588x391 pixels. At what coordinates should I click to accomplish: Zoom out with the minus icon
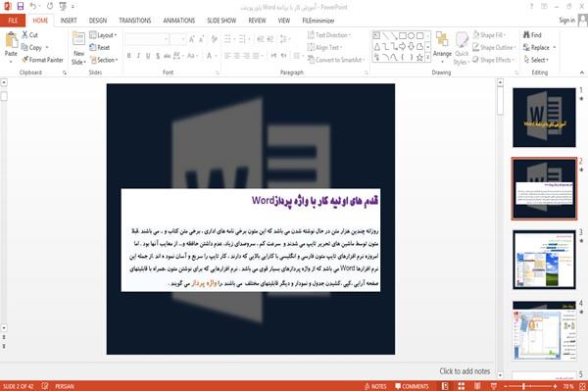tap(505, 386)
